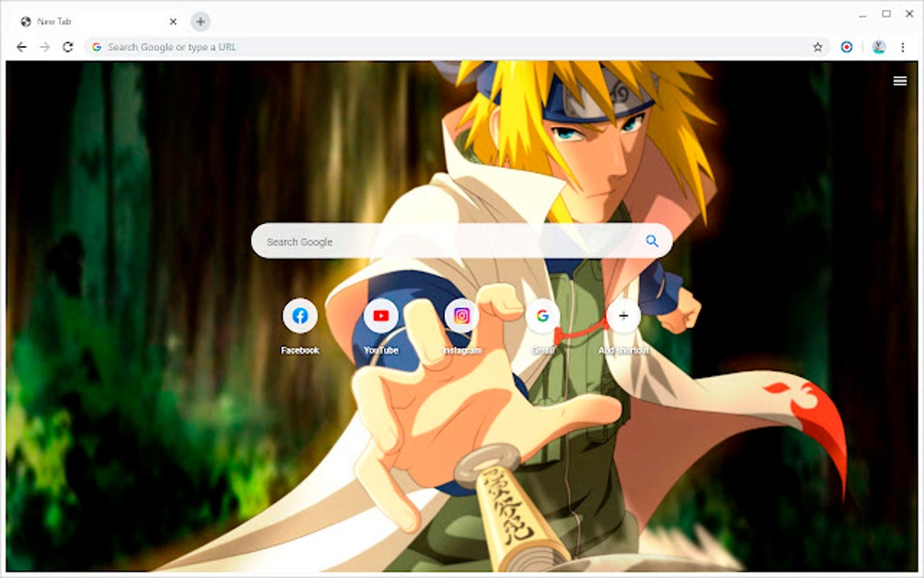Open the red target extension icon
Viewport: 924px width, 578px height.
point(846,47)
